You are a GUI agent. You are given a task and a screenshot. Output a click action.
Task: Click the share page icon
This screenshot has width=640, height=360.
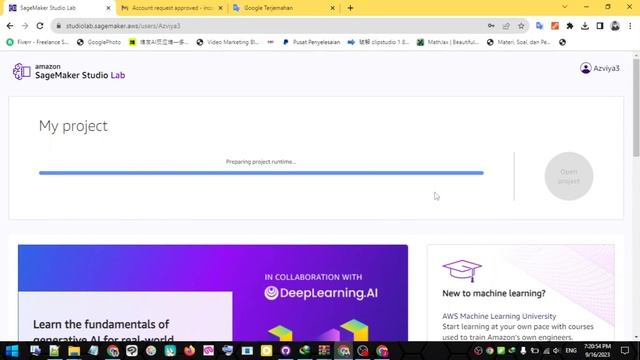pos(506,26)
